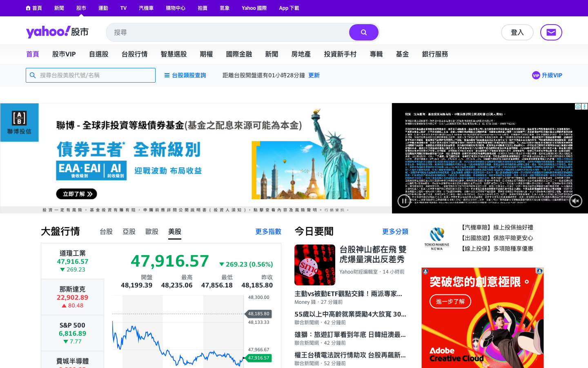This screenshot has width=588, height=368.
Task: Click 更新 link next to countdown
Action: [x=314, y=75]
